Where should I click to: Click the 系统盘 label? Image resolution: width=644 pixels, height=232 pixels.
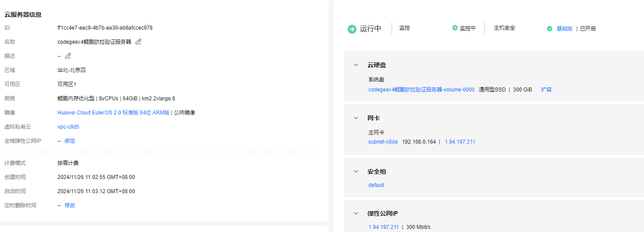click(376, 80)
